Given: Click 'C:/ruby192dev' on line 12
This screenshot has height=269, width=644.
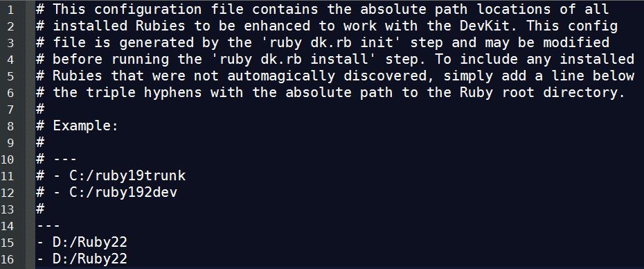Looking at the screenshot, I should 123,193.
